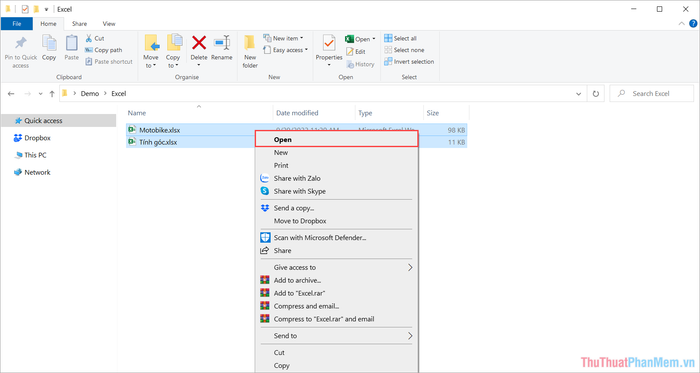Expand the Give access to submenu
The image size is (700, 373).
click(x=337, y=267)
